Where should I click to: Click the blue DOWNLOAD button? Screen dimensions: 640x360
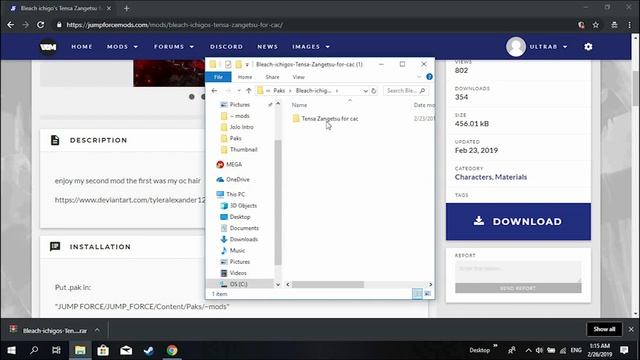(x=518, y=221)
